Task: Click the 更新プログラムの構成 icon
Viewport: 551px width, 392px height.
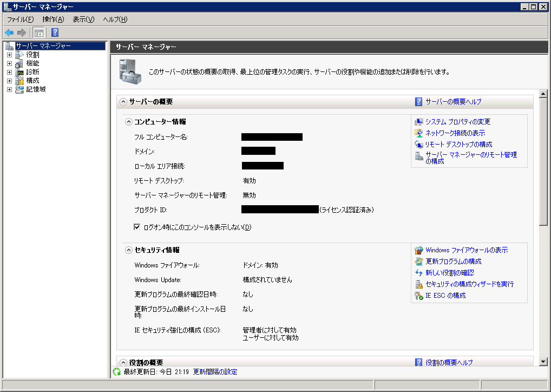Action: point(418,261)
